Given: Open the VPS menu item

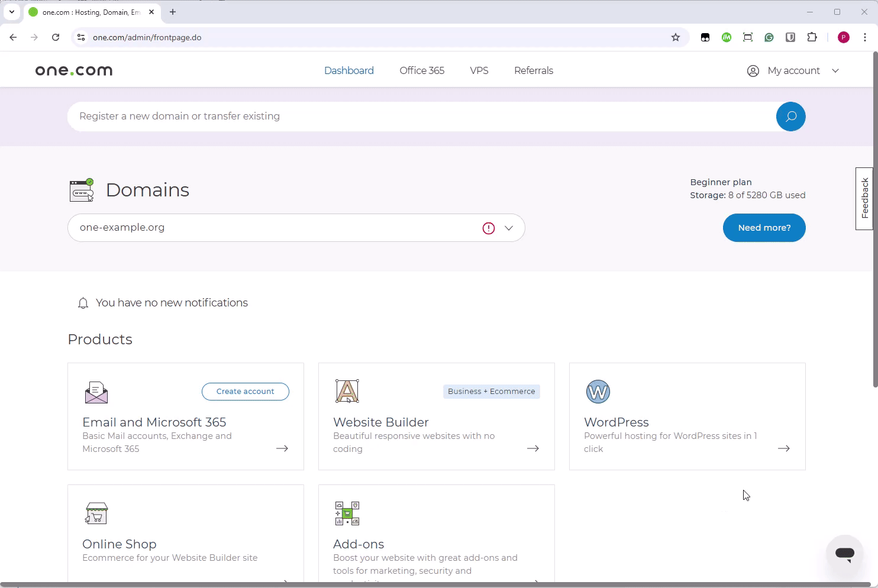Looking at the screenshot, I should point(479,70).
